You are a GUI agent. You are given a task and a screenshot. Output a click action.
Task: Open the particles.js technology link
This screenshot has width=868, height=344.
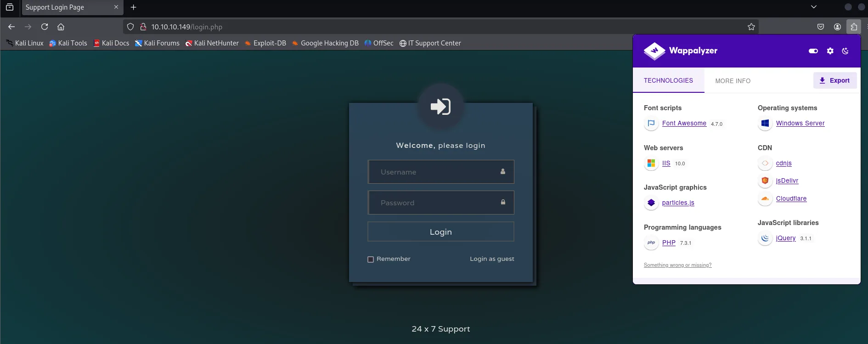(678, 203)
